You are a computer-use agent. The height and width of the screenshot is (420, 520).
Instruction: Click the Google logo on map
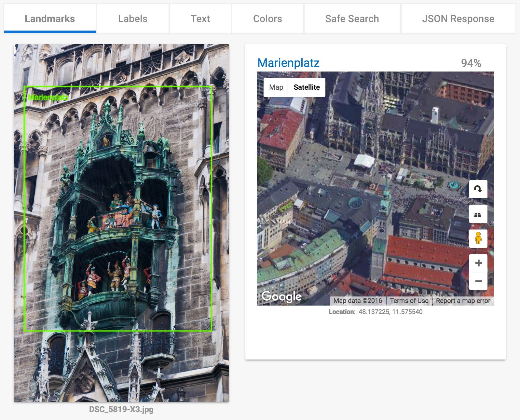[x=281, y=296]
